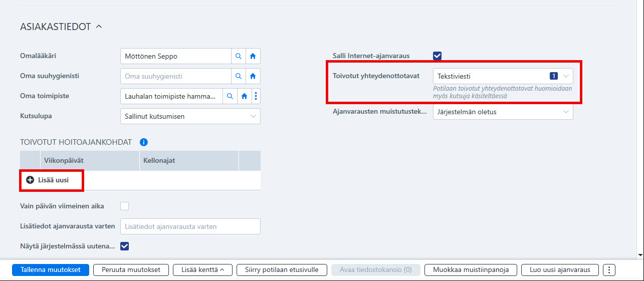Click plus icon of Lisää uusi
Image resolution: width=644 pixels, height=281 pixels.
click(x=30, y=180)
